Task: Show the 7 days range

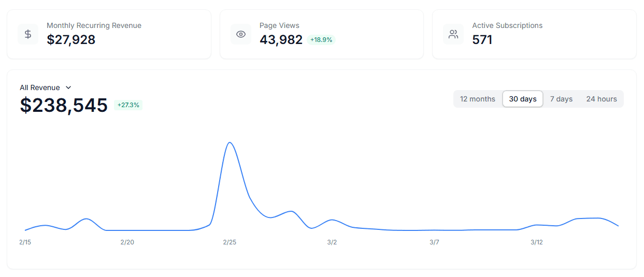Action: 561,99
